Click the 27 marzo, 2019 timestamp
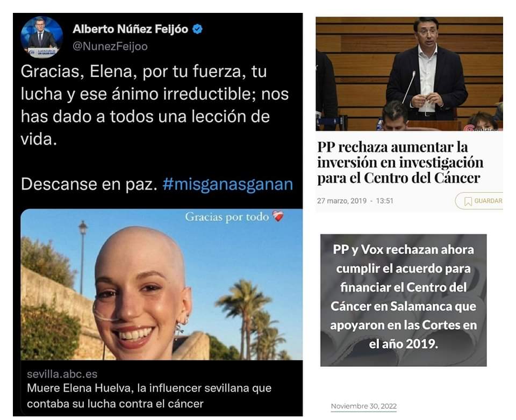516x420 pixels. point(342,201)
